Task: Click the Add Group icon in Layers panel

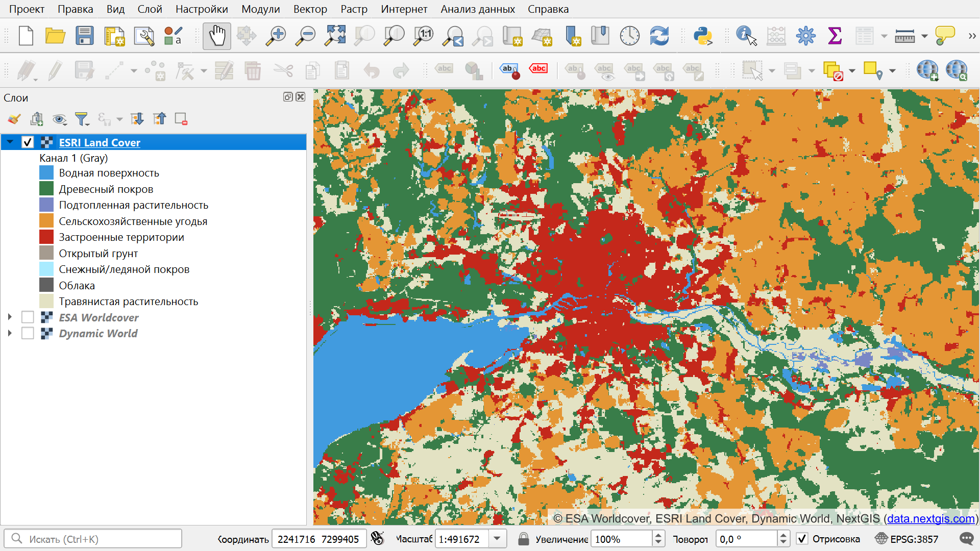Action: 37,119
